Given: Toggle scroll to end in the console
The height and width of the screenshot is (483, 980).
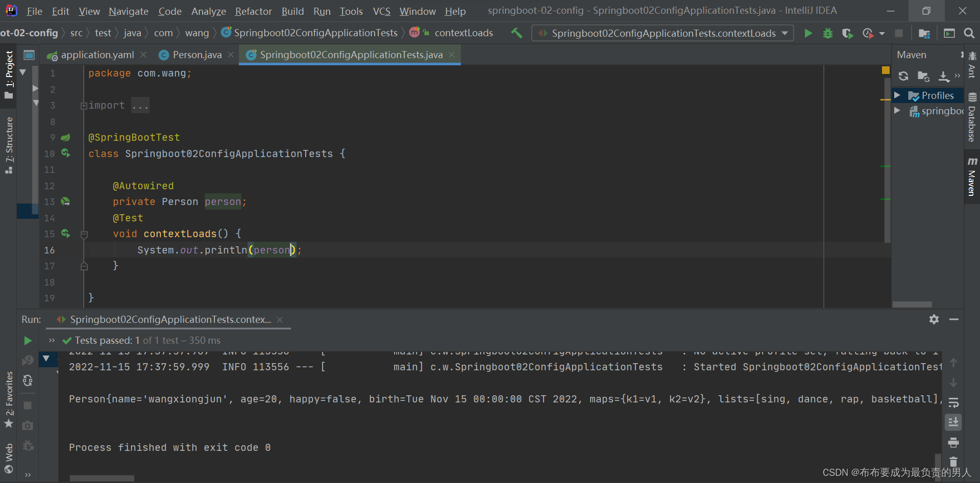Looking at the screenshot, I should pyautogui.click(x=953, y=422).
